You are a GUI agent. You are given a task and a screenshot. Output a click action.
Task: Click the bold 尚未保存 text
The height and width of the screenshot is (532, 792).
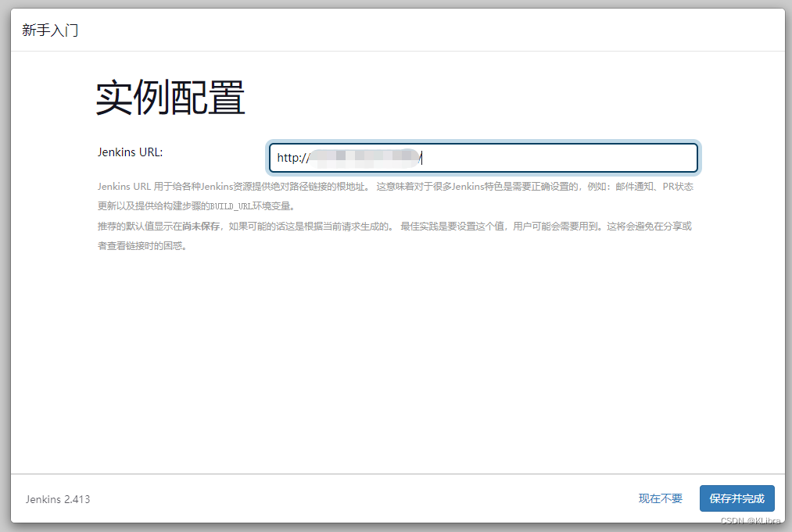point(201,226)
